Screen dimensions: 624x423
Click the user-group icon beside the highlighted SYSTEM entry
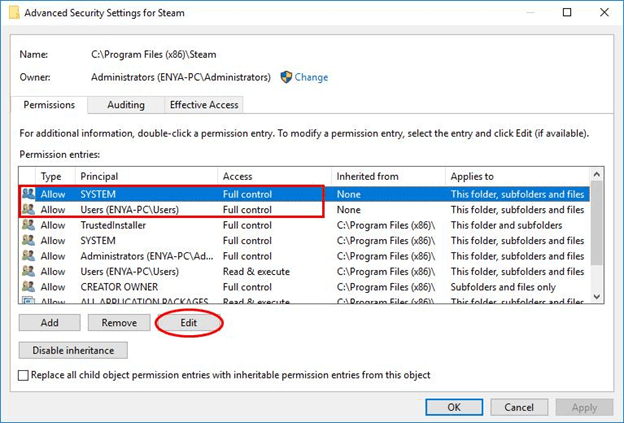point(28,194)
